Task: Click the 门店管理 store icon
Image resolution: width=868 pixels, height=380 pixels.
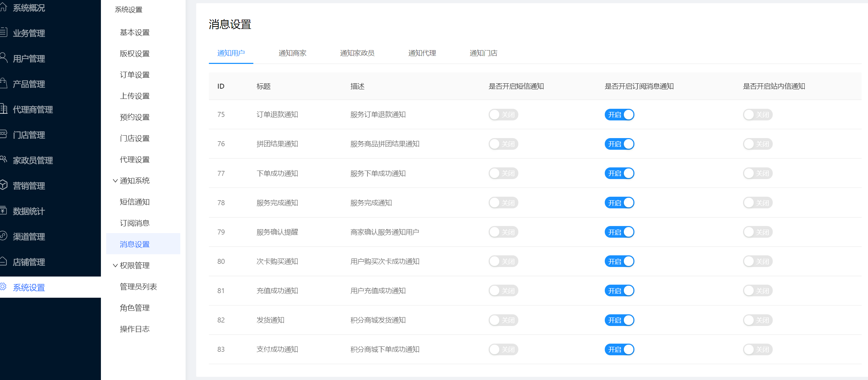Action: (x=4, y=134)
